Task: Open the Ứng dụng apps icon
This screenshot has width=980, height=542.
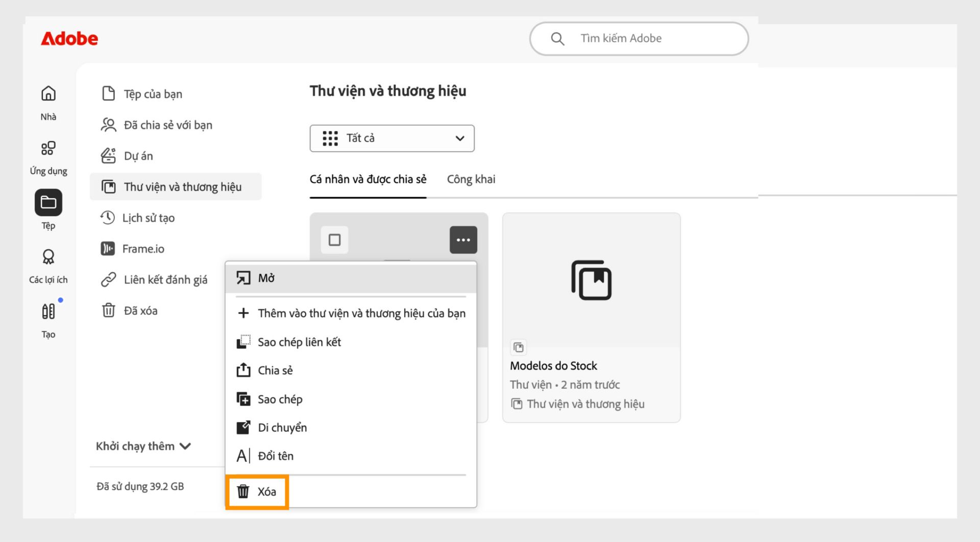Action: 48,148
